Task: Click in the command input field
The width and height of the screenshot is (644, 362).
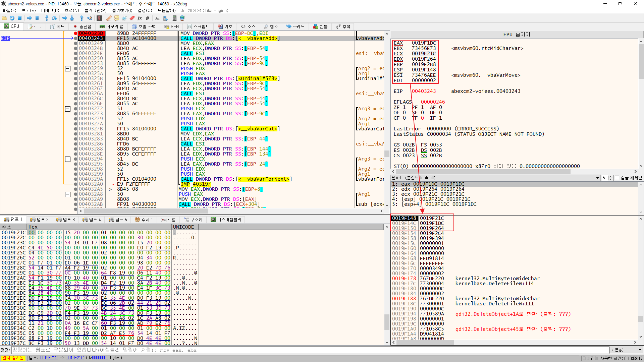Action: coord(302,350)
